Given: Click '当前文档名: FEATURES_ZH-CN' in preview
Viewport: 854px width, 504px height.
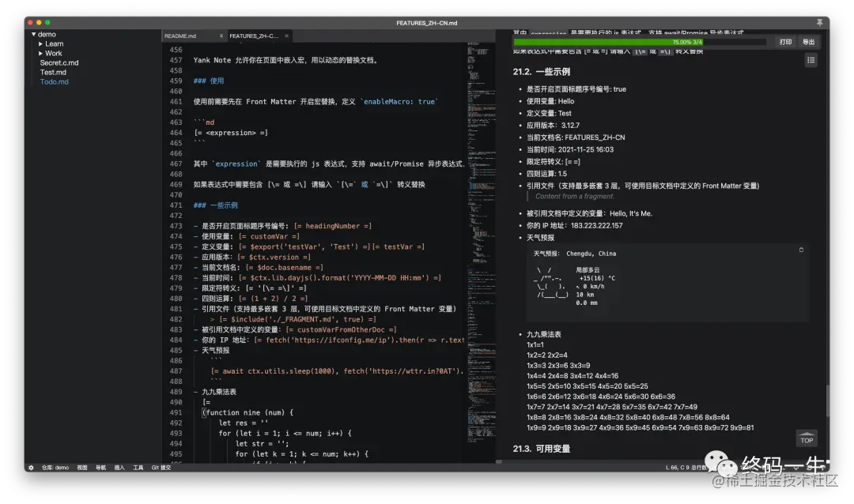Looking at the screenshot, I should click(x=576, y=137).
